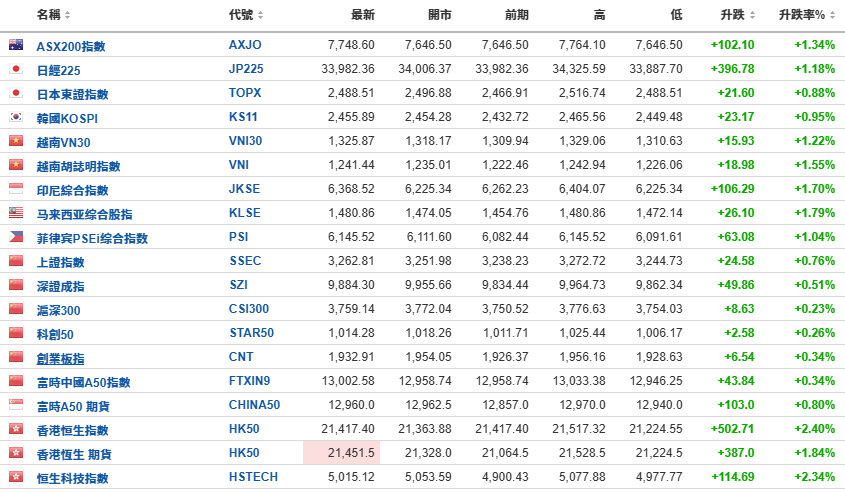Open the 日經225 index link

(x=58, y=70)
